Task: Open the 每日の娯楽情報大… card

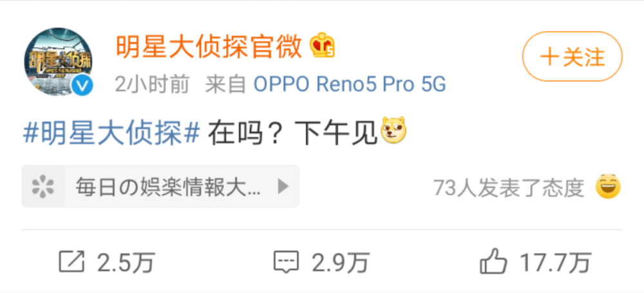Action: pyautogui.click(x=160, y=186)
